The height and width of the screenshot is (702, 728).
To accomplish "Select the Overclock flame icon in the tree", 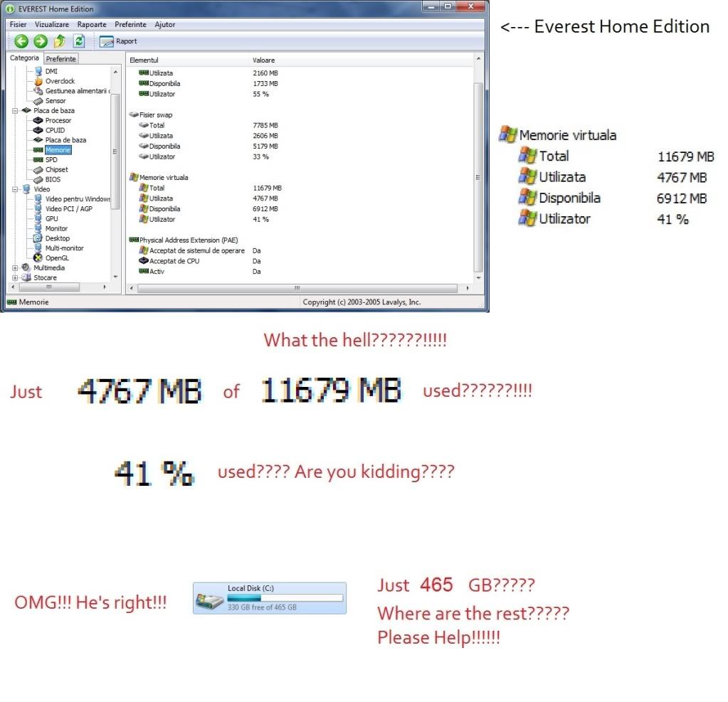I will [38, 81].
